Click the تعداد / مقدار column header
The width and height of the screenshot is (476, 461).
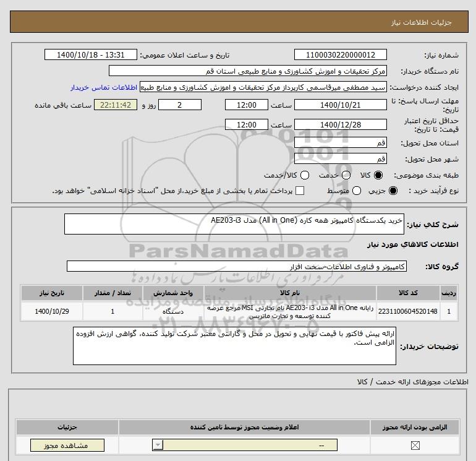click(x=113, y=293)
